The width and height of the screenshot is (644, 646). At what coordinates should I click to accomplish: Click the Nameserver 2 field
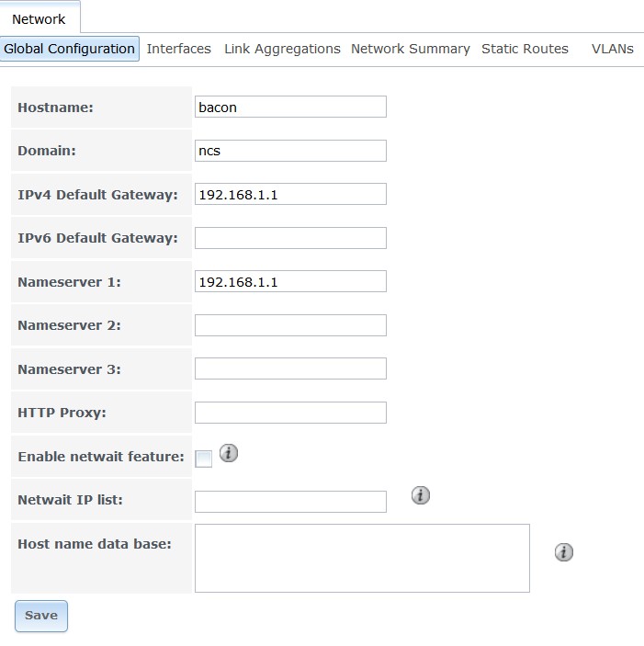(290, 325)
